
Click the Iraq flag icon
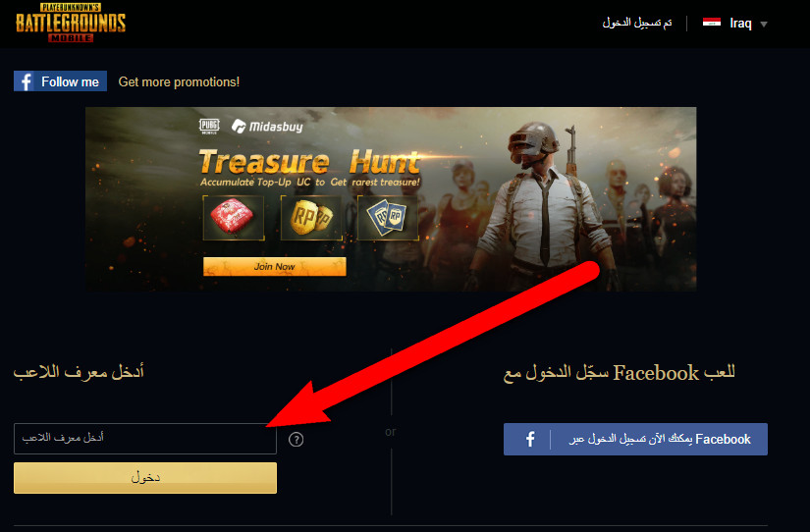(x=712, y=23)
